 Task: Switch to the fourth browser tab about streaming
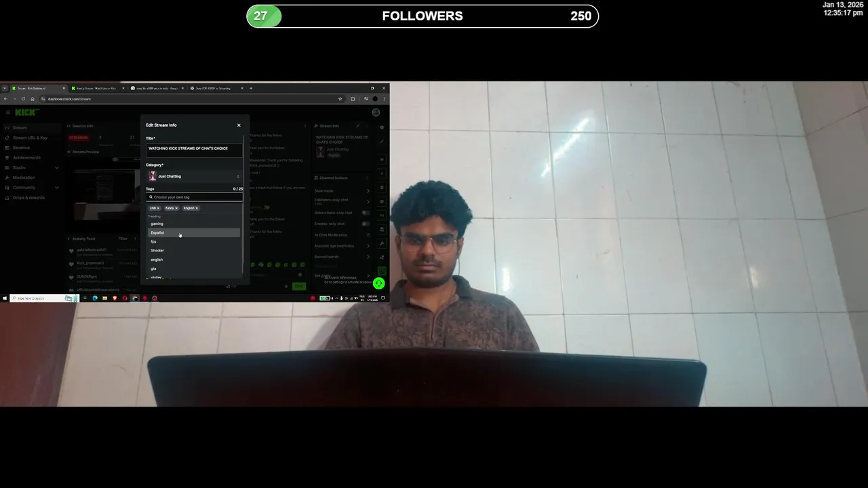click(215, 88)
